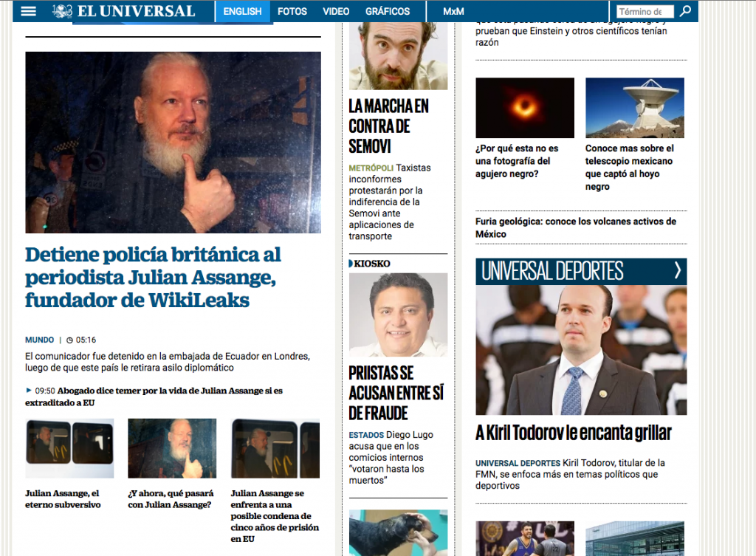Viewport: 756px width, 556px height.
Task: Click the KIOSKO section heading
Action: click(372, 264)
